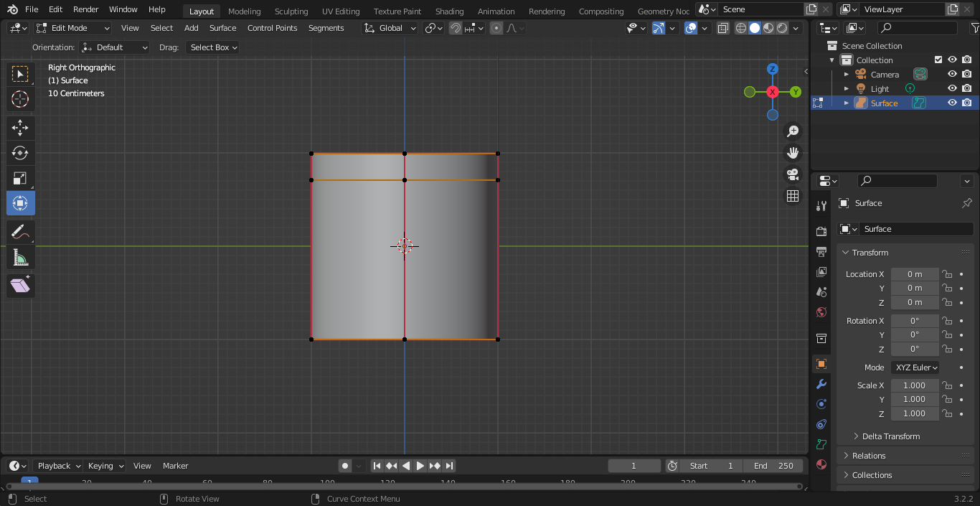Click the pin icon beside Surface header
This screenshot has width=980, height=506.
tap(966, 203)
